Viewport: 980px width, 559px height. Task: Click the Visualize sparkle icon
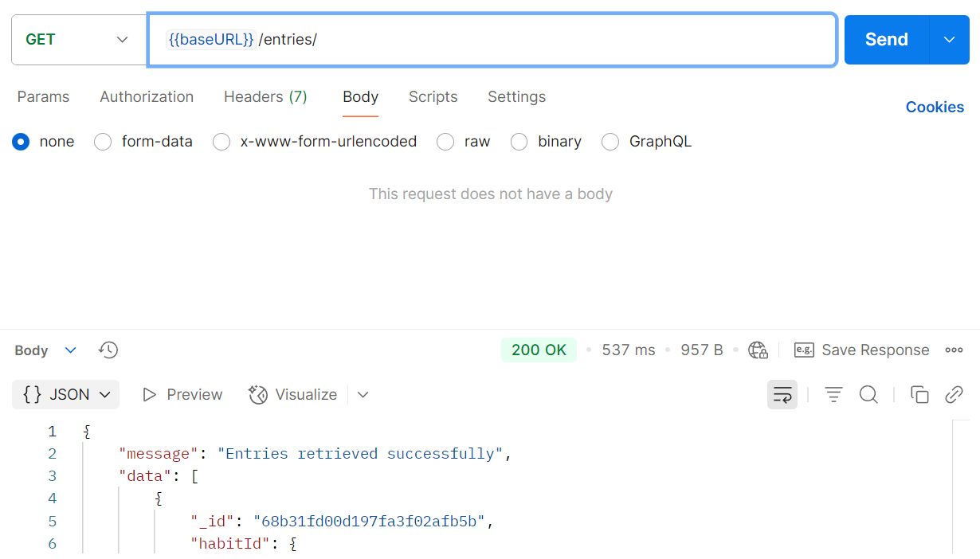(258, 394)
